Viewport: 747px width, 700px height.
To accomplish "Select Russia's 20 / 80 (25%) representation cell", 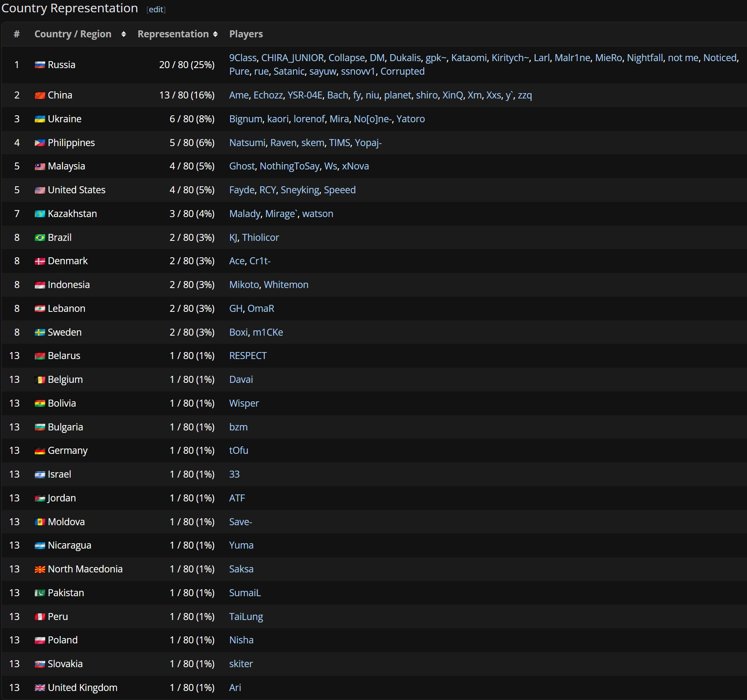I will click(x=187, y=65).
